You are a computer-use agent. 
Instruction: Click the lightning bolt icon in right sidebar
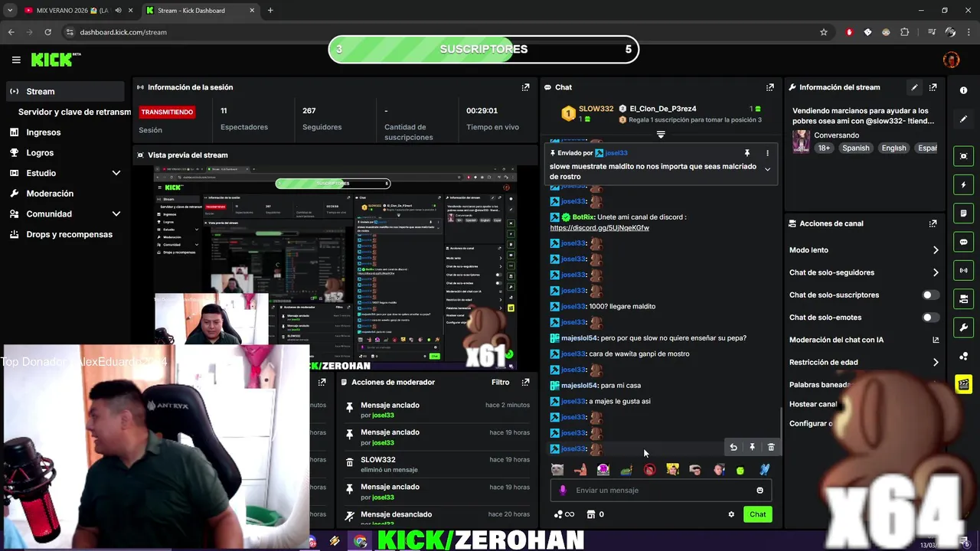tap(963, 184)
